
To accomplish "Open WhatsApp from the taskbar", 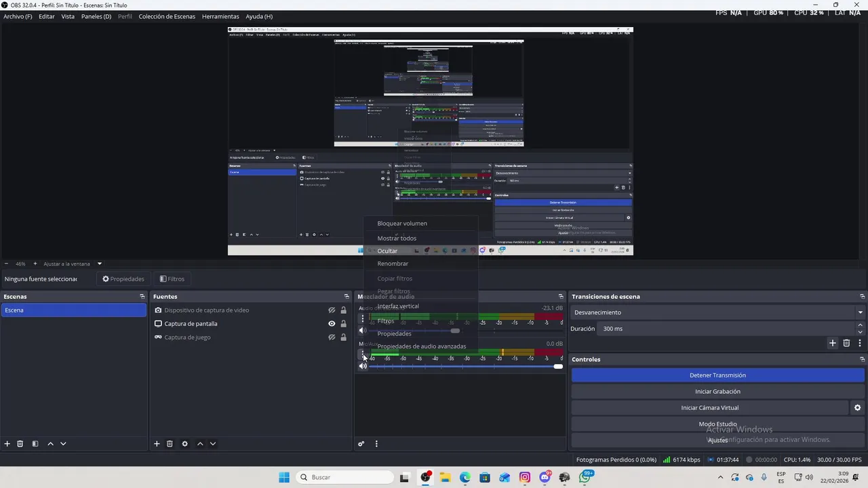I will click(x=585, y=477).
